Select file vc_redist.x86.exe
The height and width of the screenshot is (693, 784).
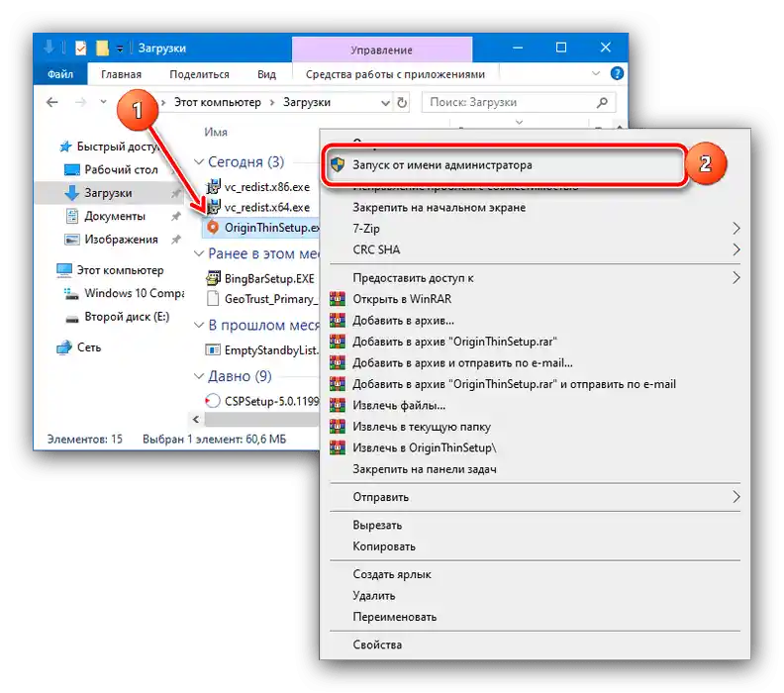tap(258, 187)
